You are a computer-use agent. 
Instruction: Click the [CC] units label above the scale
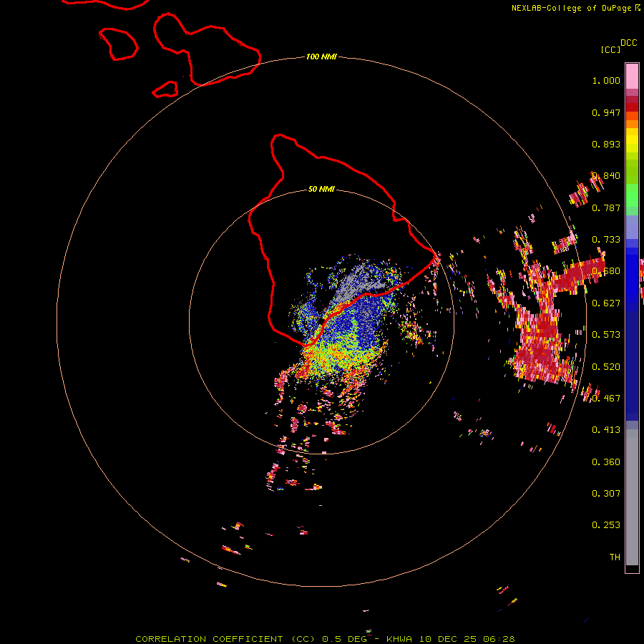[610, 49]
